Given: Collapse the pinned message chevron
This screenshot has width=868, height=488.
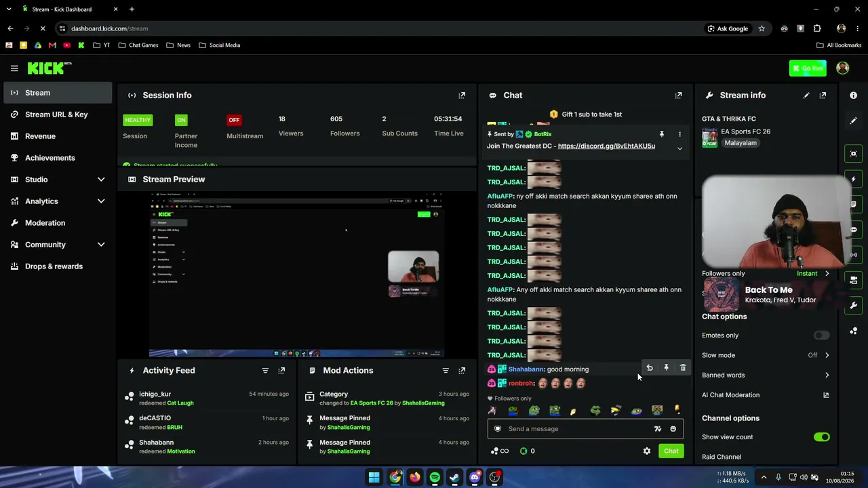Looking at the screenshot, I should (679, 148).
